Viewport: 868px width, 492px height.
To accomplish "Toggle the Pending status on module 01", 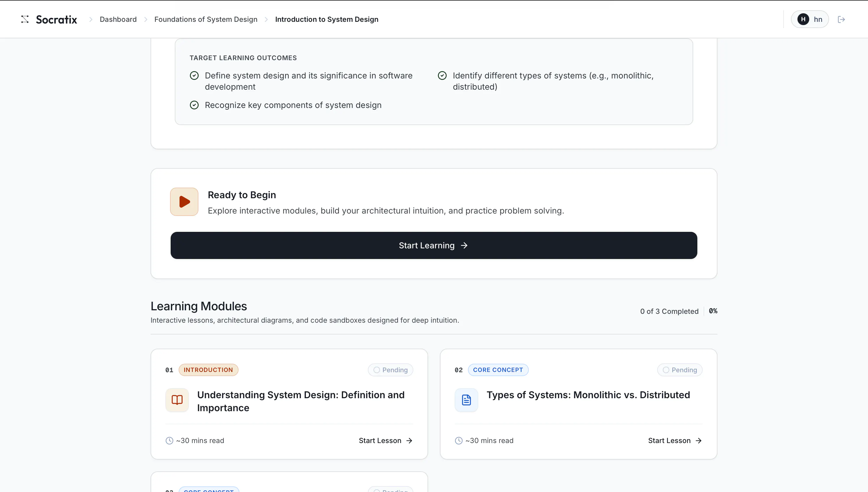I will click(x=390, y=370).
